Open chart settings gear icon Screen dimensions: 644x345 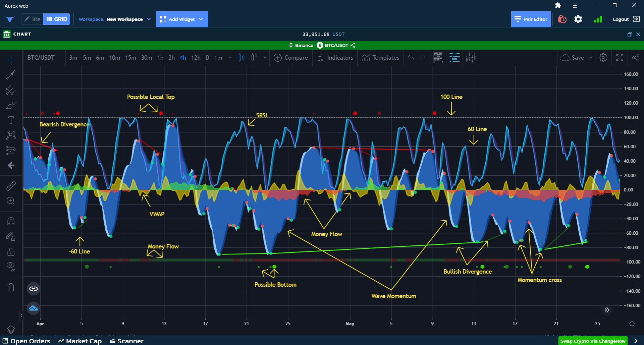603,58
